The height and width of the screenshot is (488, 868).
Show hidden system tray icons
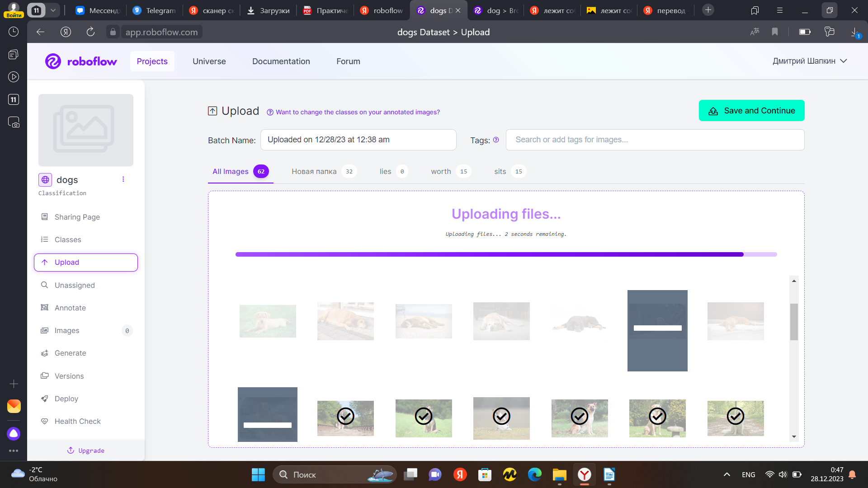pyautogui.click(x=727, y=474)
